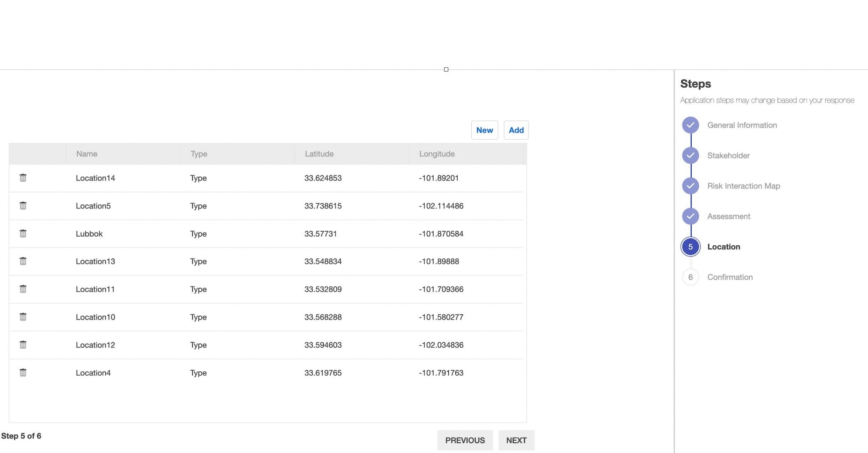Viewport: 868px width, 453px height.
Task: Delete the Location11 row with trash icon
Action: [x=23, y=289]
